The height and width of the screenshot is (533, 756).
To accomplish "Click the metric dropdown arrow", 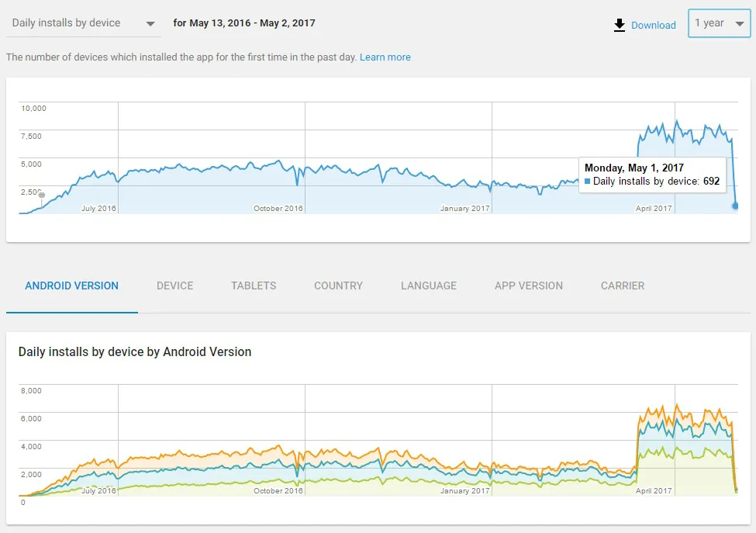I will point(150,23).
